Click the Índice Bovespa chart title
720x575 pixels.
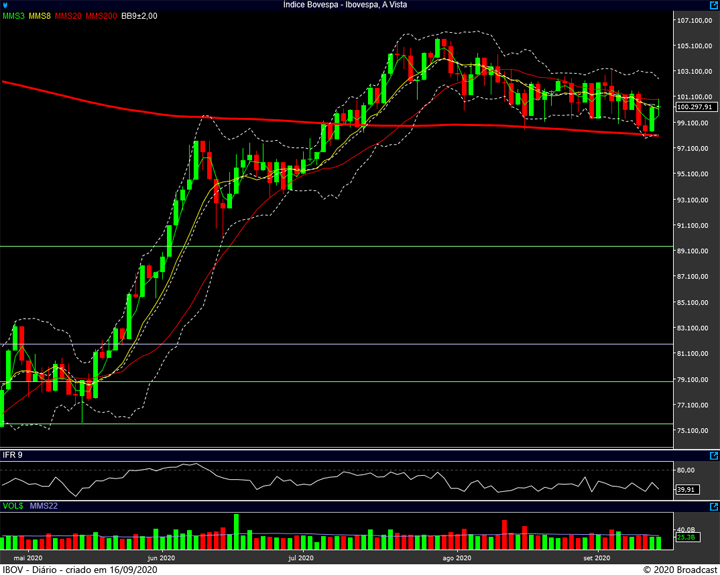359,5
